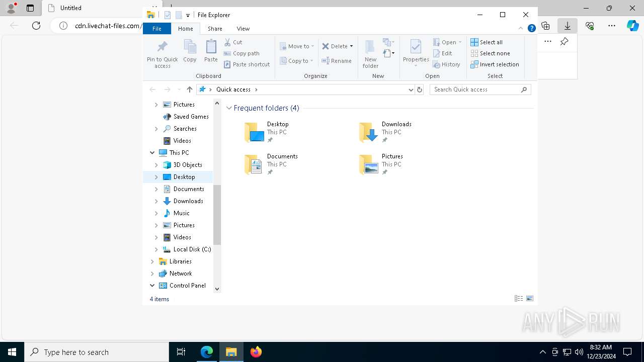This screenshot has height=362, width=644.
Task: Switch to the View ribbon tab
Action: (243, 29)
